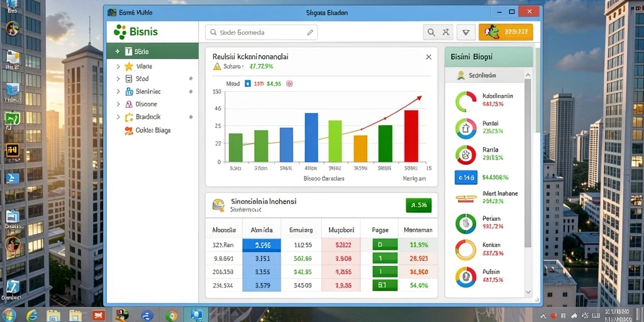Click the Mujobori column header
Viewport: 644px width, 322px height.
pos(340,230)
